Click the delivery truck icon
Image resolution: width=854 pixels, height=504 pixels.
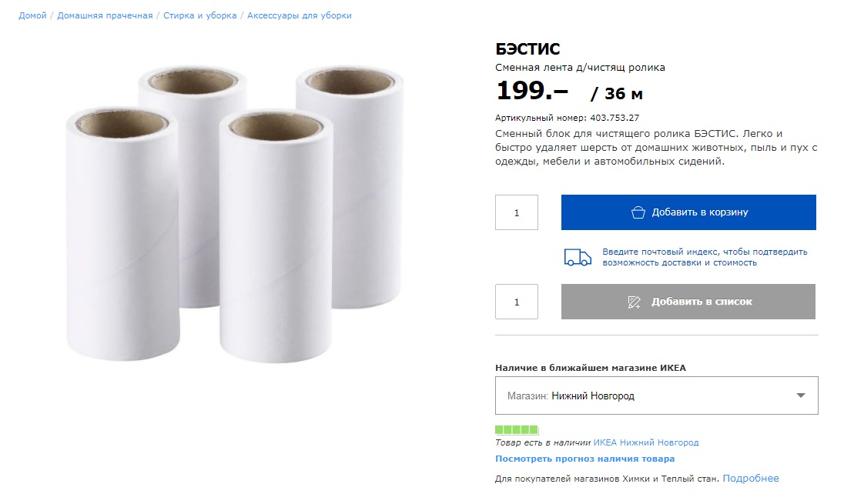click(578, 257)
